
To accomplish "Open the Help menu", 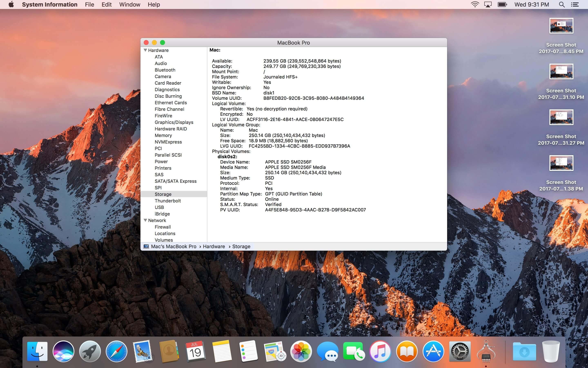I will tap(154, 4).
